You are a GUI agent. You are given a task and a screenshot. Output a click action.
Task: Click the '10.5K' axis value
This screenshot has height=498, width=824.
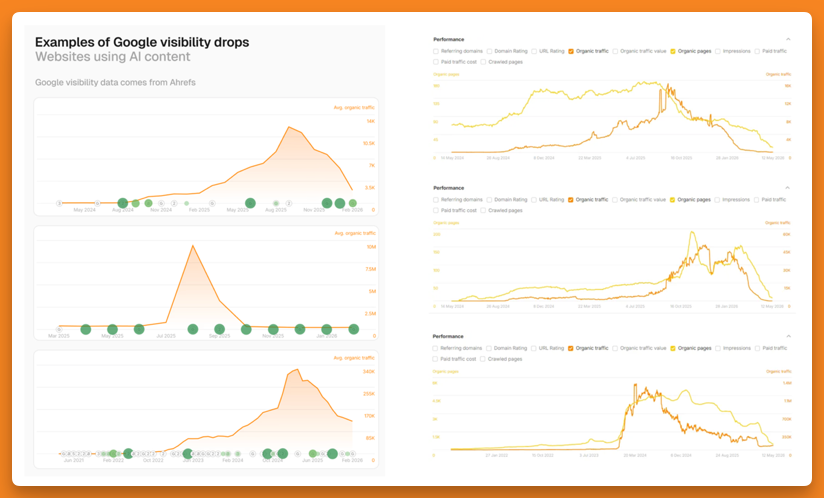369,143
